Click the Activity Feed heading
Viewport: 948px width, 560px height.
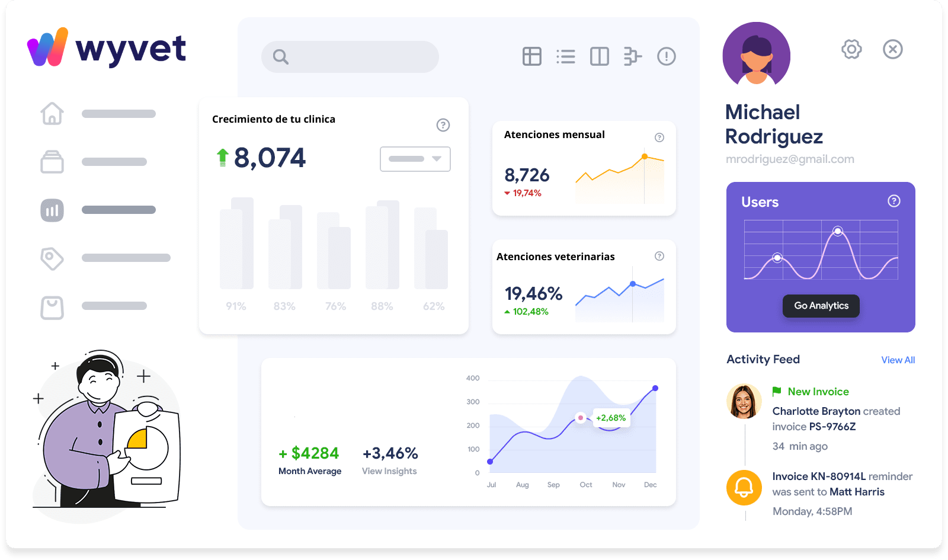point(763,359)
